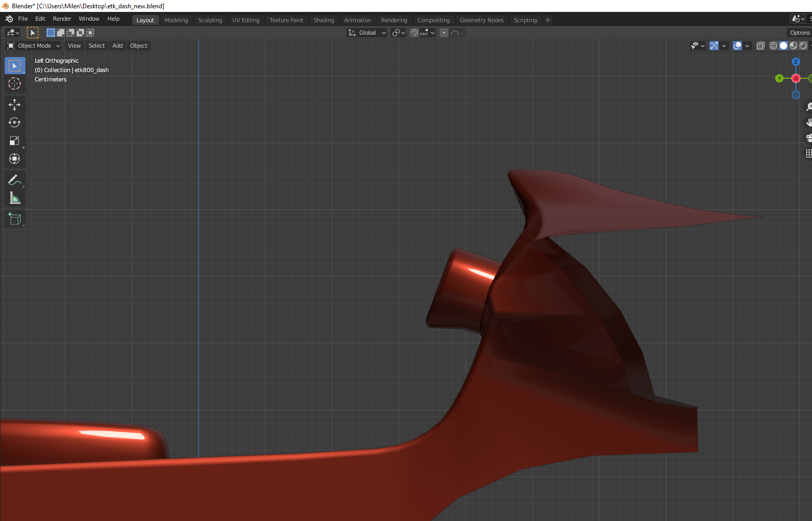Choose the Scale tool
The height and width of the screenshot is (521, 812).
click(15, 141)
